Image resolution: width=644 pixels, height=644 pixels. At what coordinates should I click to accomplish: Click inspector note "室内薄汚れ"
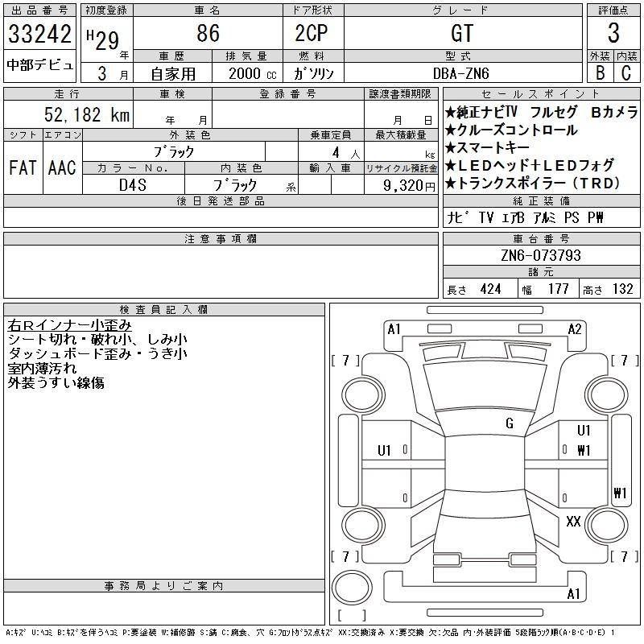pyautogui.click(x=42, y=369)
